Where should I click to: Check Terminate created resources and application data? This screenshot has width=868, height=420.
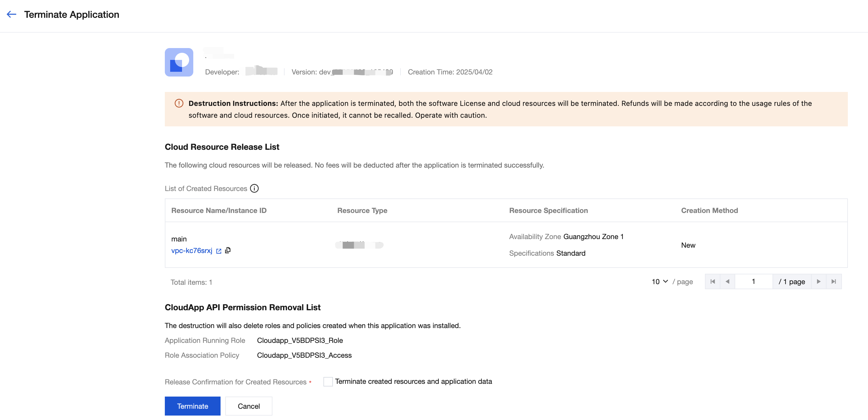328,381
